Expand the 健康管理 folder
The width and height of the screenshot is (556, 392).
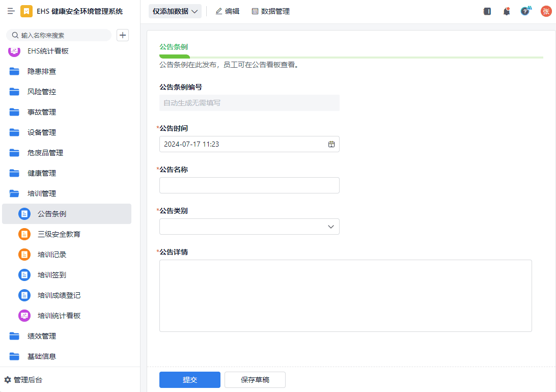point(67,173)
